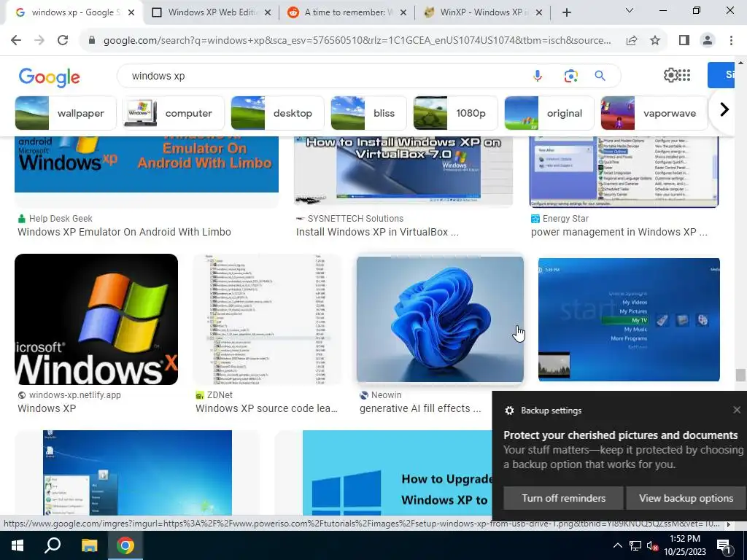Screen dimensions: 747x560
Task: Open the Google apps grid
Action: coord(684,75)
